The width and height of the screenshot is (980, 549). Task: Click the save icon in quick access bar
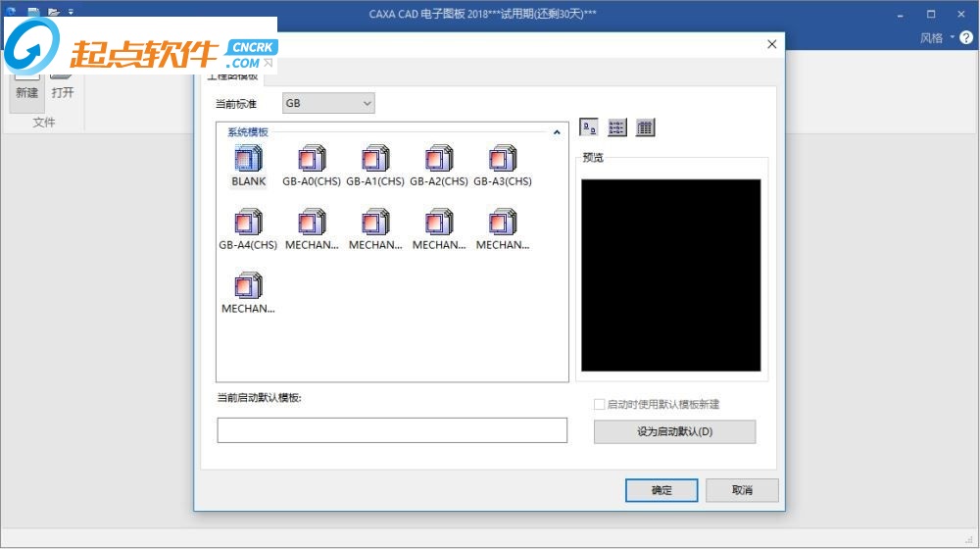[33, 11]
